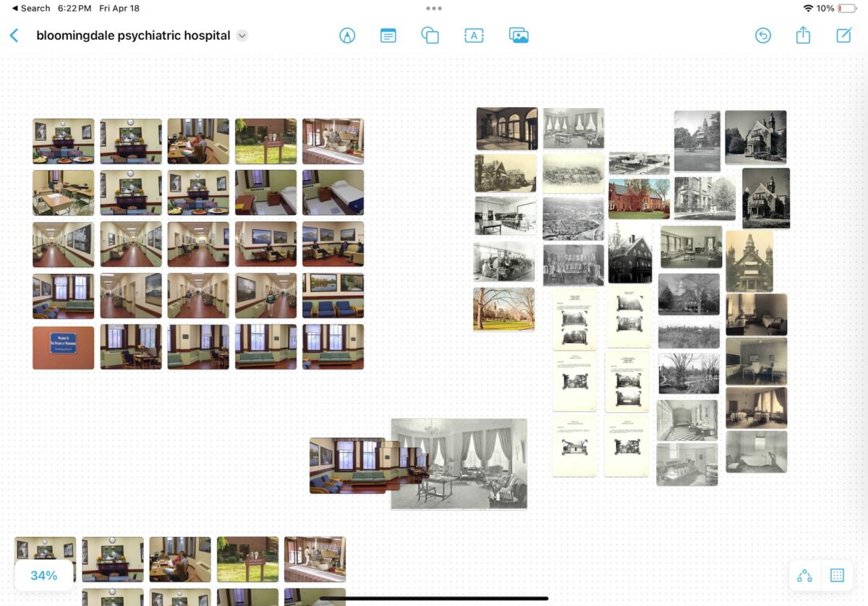868x606 pixels.
Task: Open the insert photos and media menu
Action: click(x=519, y=35)
